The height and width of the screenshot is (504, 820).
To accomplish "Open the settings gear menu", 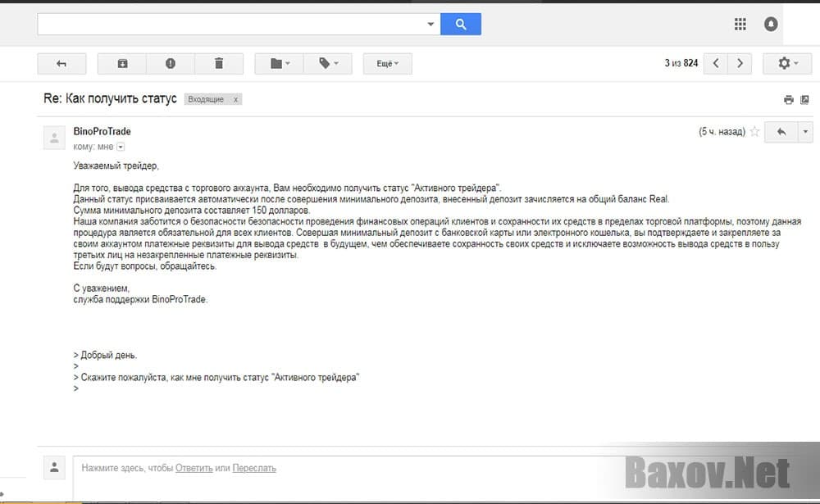I will [x=787, y=63].
